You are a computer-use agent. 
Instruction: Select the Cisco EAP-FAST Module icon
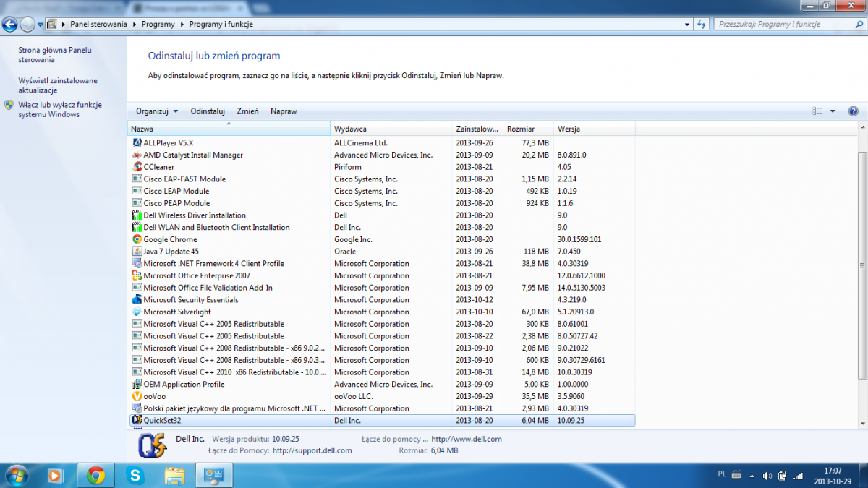(137, 179)
